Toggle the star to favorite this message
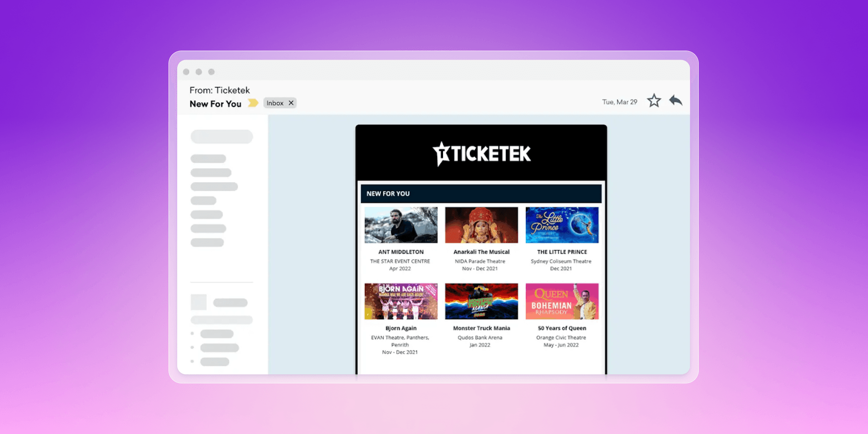The image size is (868, 434). pos(654,100)
